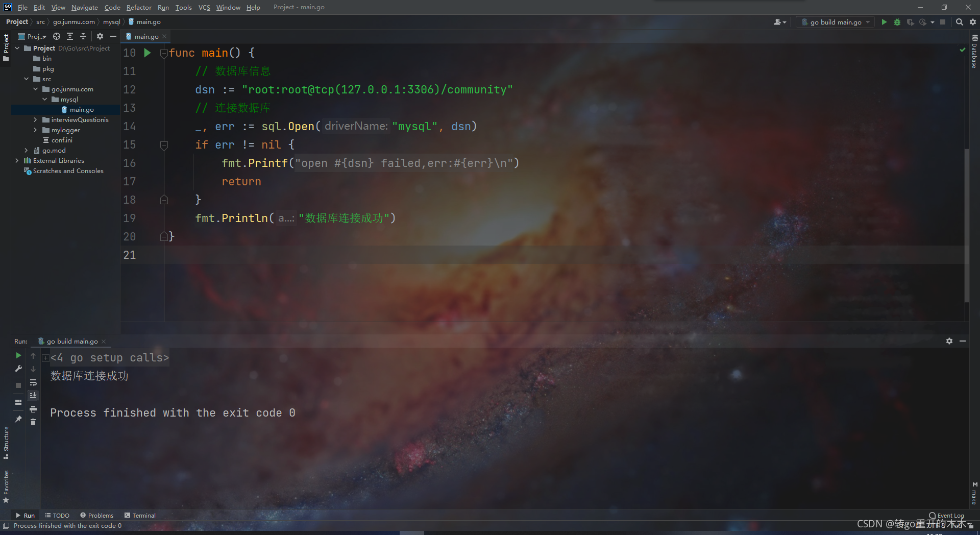Open the VCS menu

[x=204, y=7]
